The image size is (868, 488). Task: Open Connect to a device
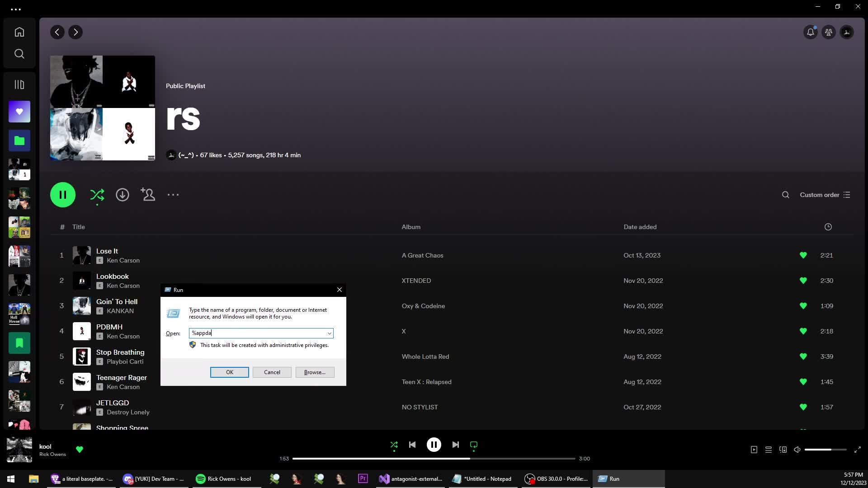coord(783,450)
